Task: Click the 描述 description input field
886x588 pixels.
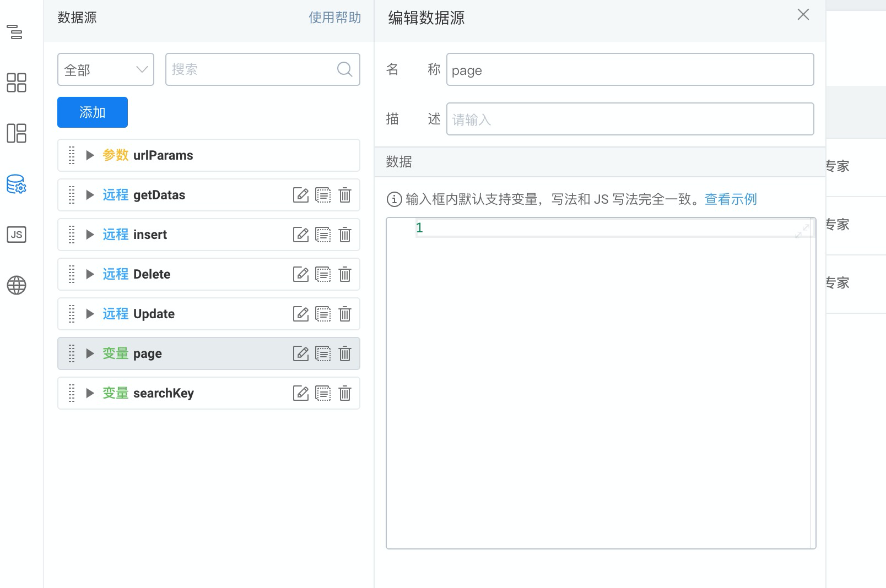Action: 630,119
